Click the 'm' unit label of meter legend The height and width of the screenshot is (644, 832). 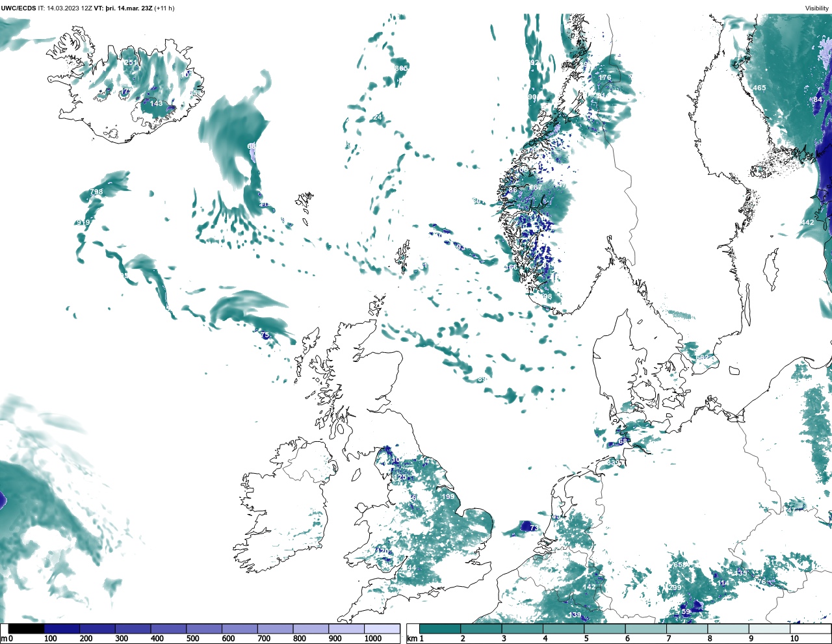3,639
